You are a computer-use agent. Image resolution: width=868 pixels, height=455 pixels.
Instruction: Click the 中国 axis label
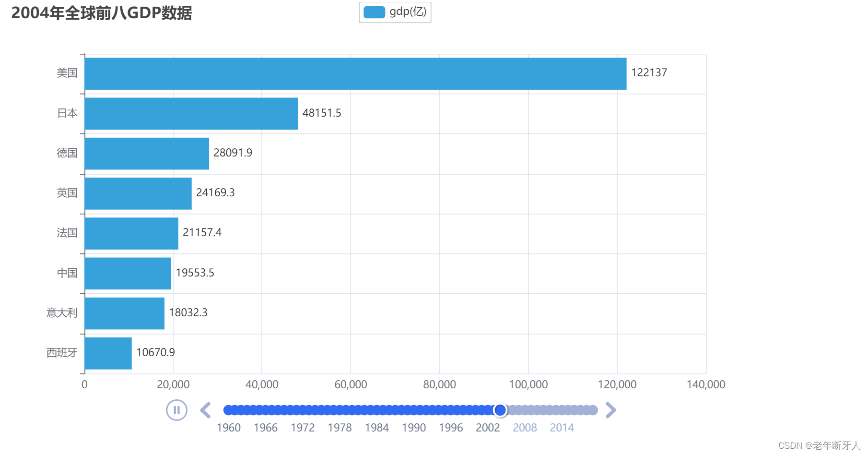coord(67,273)
